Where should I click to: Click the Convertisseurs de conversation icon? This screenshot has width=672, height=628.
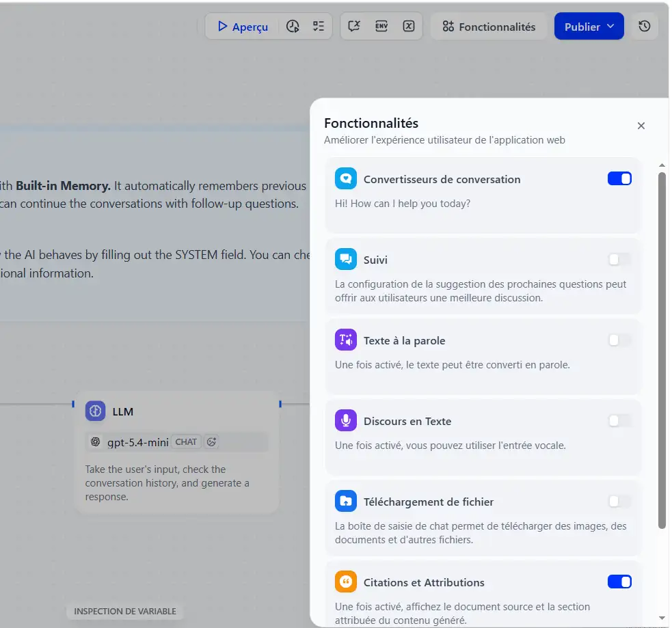(x=346, y=178)
